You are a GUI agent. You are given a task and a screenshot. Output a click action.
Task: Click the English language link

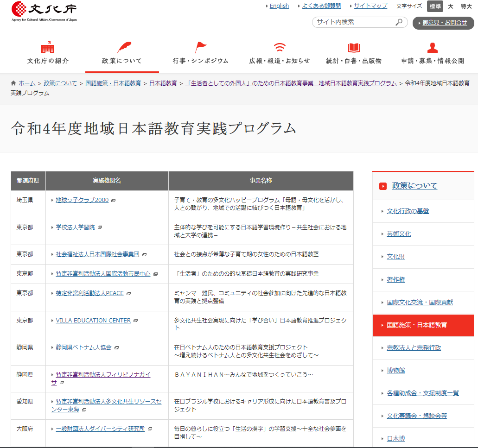279,6
